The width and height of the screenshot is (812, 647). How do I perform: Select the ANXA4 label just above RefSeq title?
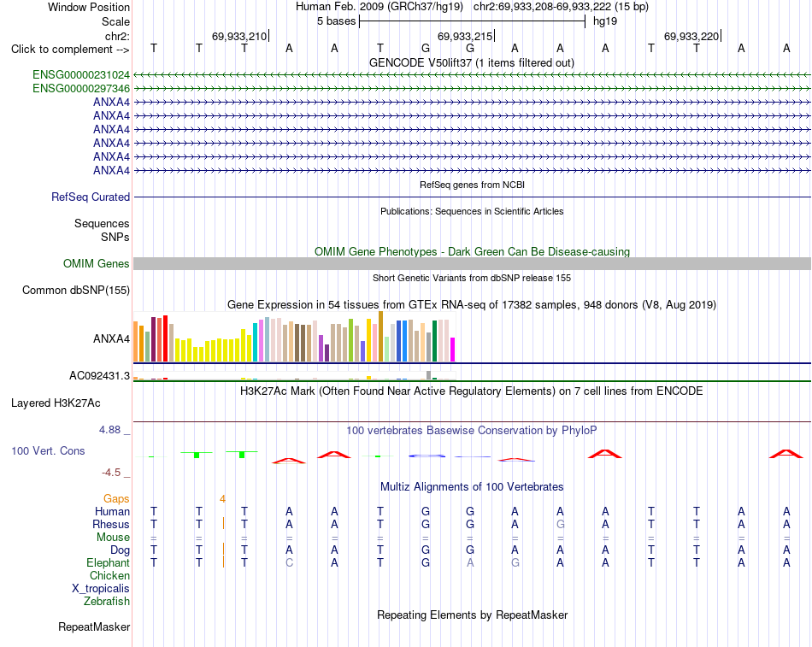pyautogui.click(x=111, y=170)
